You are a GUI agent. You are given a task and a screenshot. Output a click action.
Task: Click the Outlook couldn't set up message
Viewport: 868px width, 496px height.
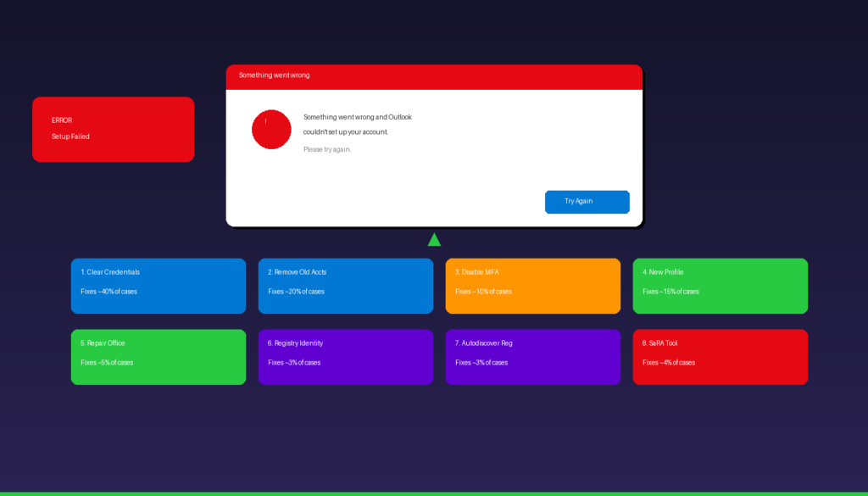click(357, 125)
